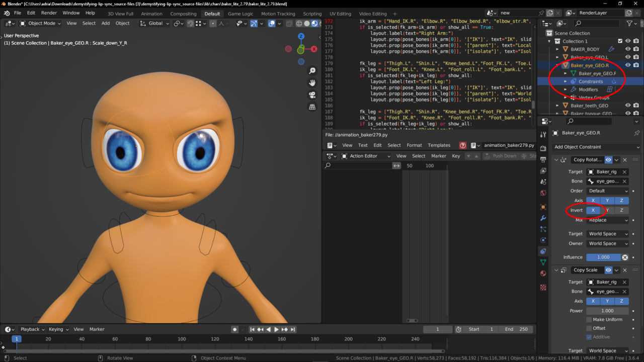Open the Templates menu in text editor
This screenshot has height=362, width=644.
439,145
